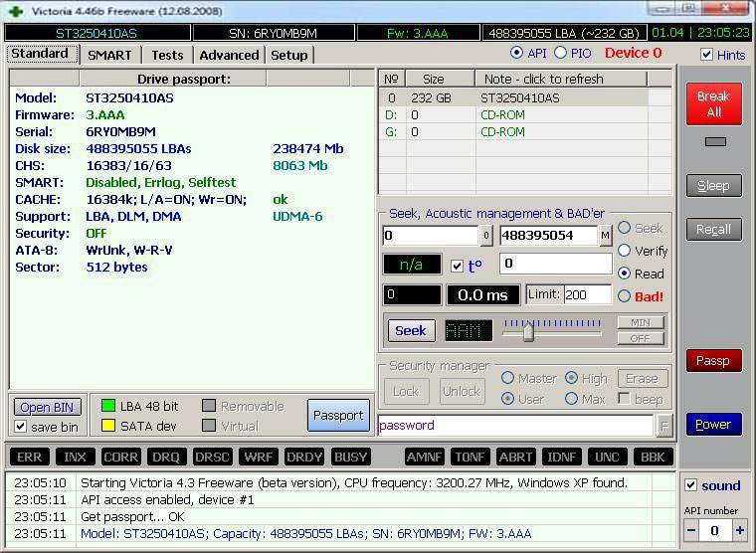Click the start LBA input field
This screenshot has width=756, height=553.
click(x=430, y=236)
